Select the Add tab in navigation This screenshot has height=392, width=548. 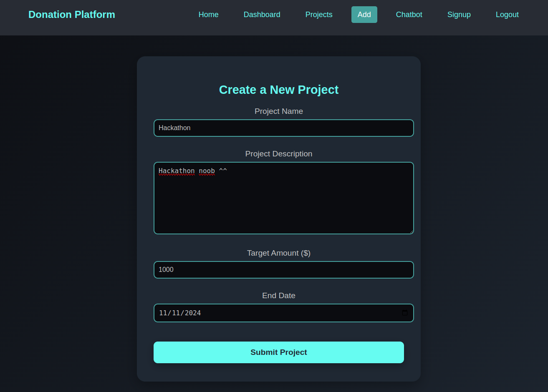click(364, 14)
